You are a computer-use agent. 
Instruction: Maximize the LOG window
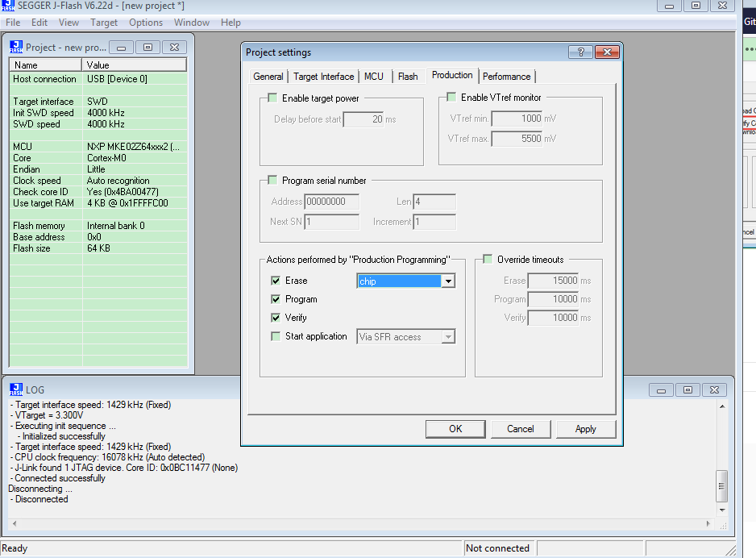[687, 389]
